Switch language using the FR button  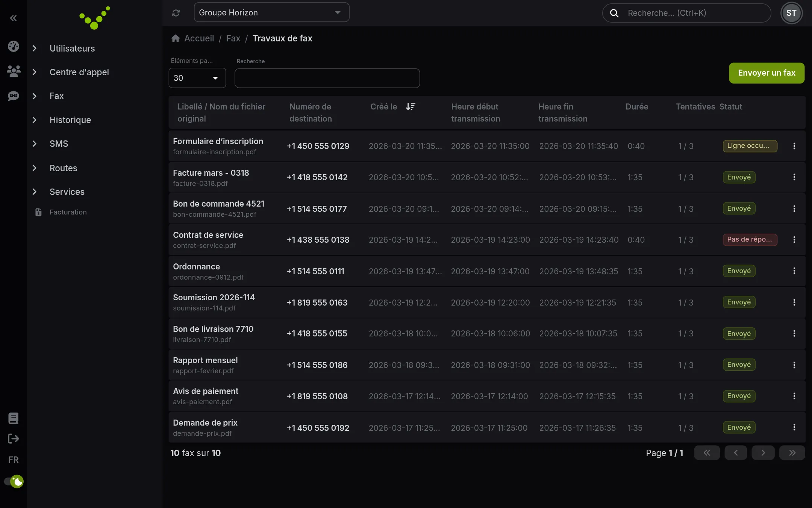14,460
